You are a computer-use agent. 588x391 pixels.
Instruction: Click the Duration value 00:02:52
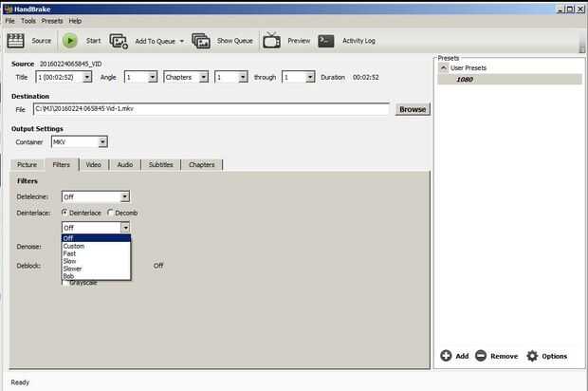pos(366,77)
